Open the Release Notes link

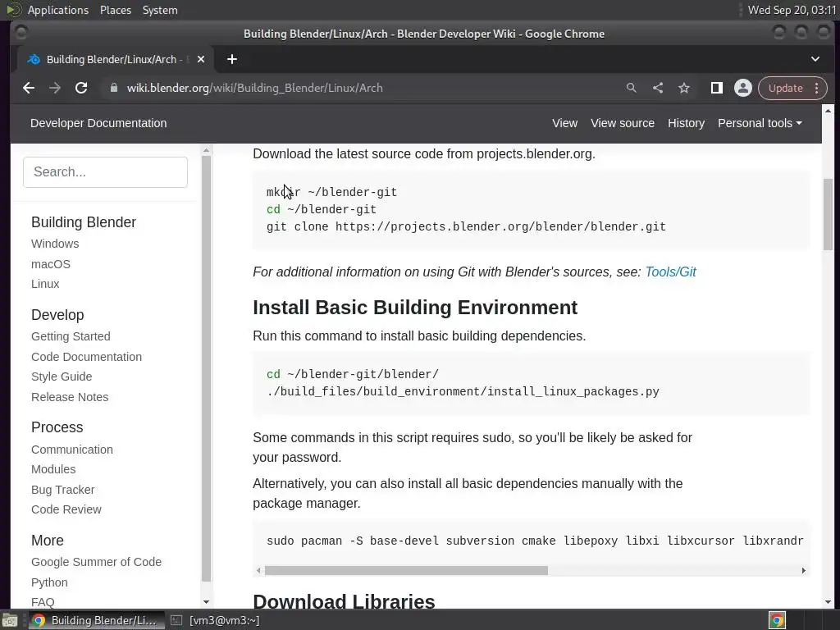coord(70,397)
